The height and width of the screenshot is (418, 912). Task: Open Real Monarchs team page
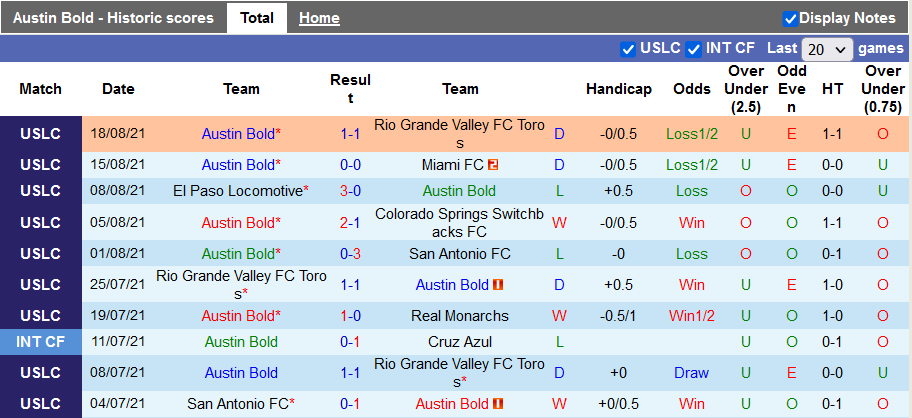coord(460,316)
